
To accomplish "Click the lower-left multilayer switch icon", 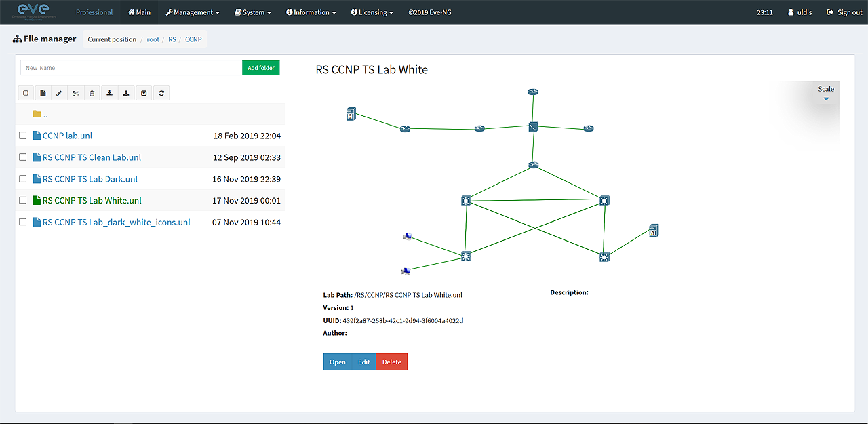I will coord(466,256).
